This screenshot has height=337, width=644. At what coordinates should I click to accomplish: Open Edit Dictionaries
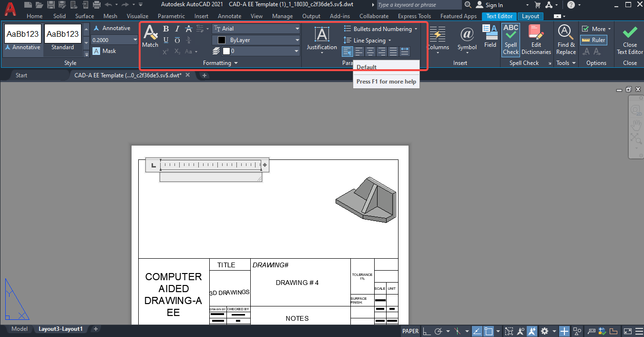click(536, 38)
